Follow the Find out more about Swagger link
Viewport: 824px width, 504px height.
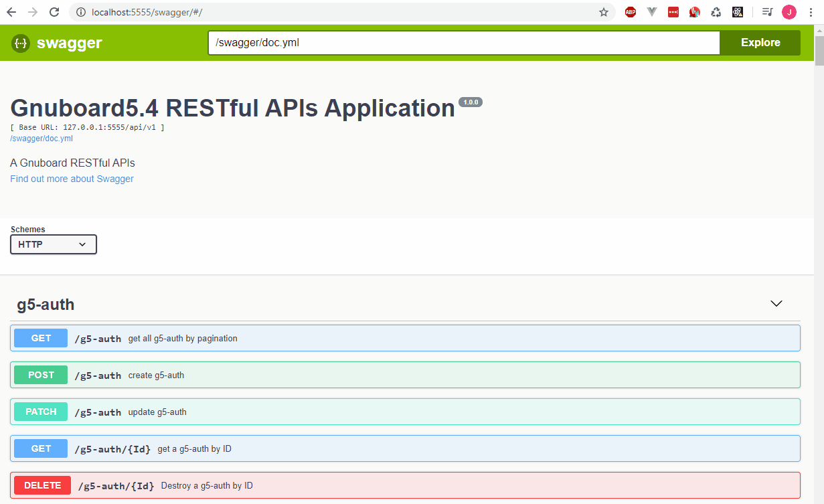pos(72,179)
